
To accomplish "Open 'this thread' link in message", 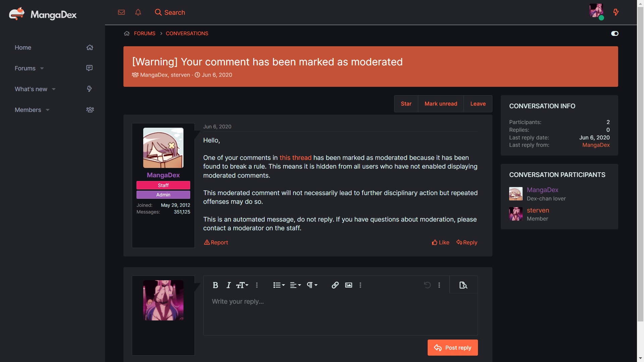I will [296, 158].
